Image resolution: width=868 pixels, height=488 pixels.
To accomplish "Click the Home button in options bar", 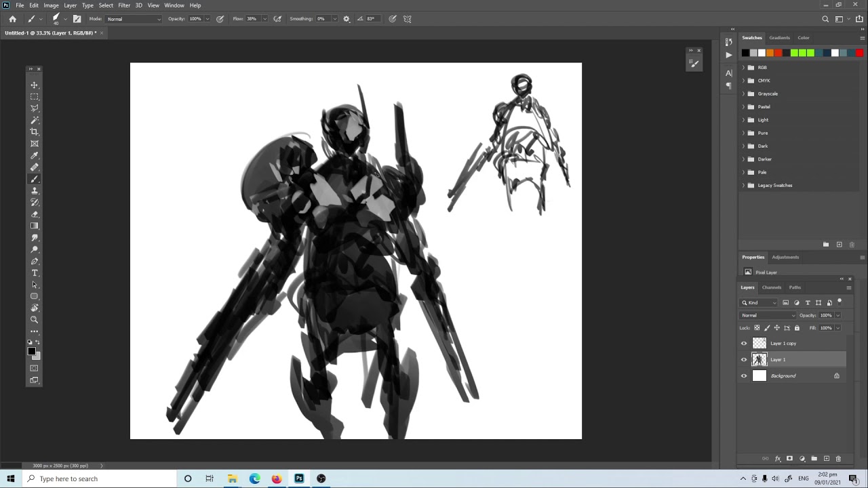I will (x=12, y=19).
